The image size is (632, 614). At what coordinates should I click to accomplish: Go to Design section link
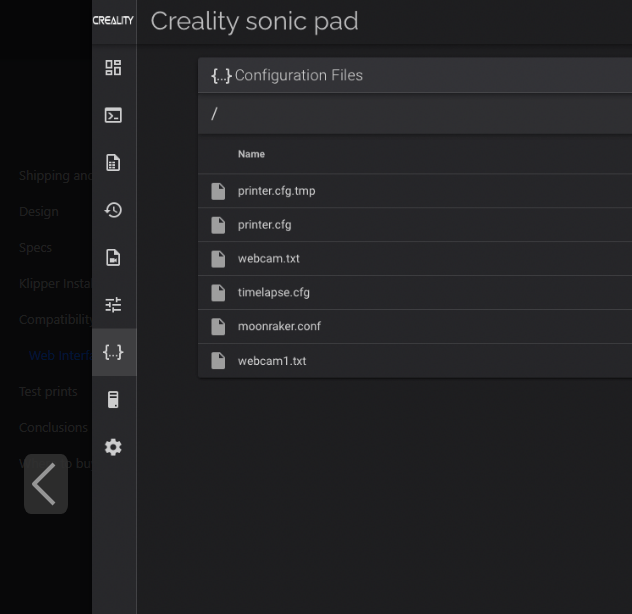pos(39,212)
